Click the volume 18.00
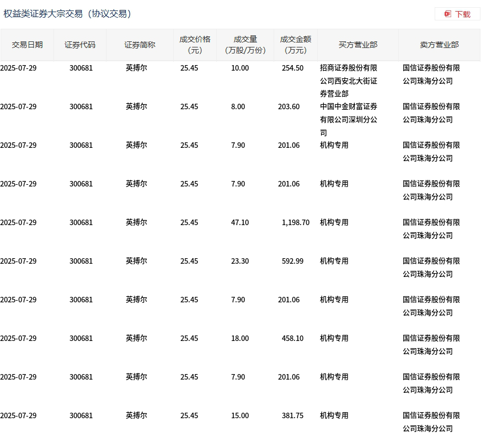 (240, 338)
